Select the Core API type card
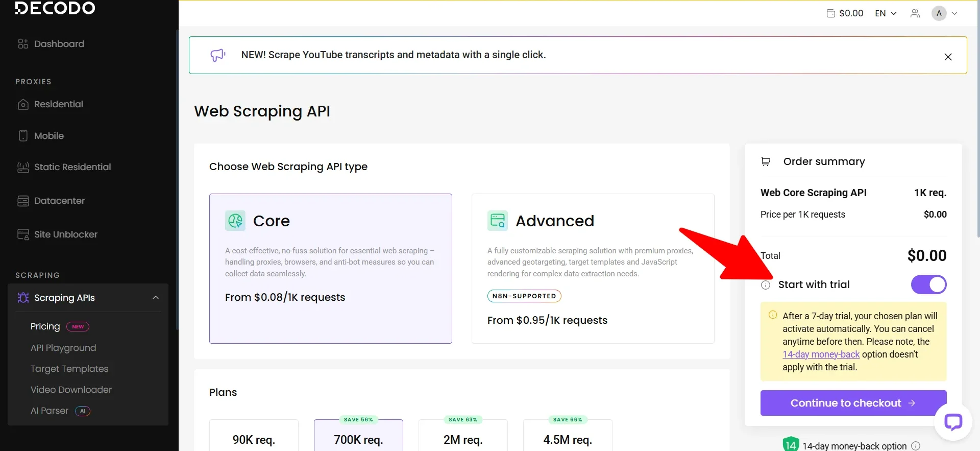Image resolution: width=980 pixels, height=451 pixels. coord(331,269)
